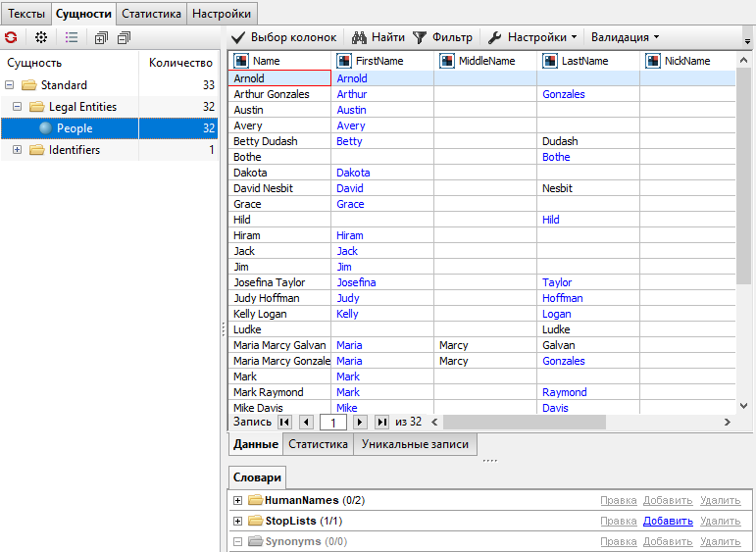756x552 pixels.
Task: Click the record number input field
Action: (333, 423)
